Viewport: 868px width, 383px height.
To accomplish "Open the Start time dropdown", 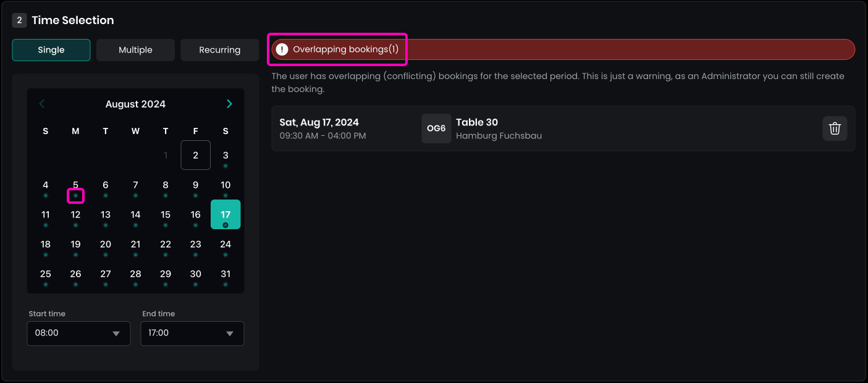I will 79,333.
